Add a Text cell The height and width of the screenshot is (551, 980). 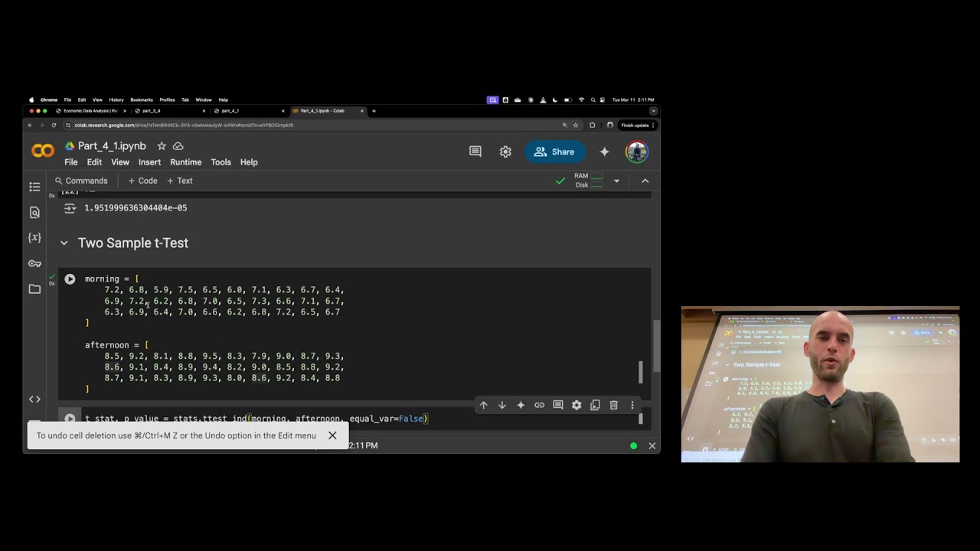[180, 181]
